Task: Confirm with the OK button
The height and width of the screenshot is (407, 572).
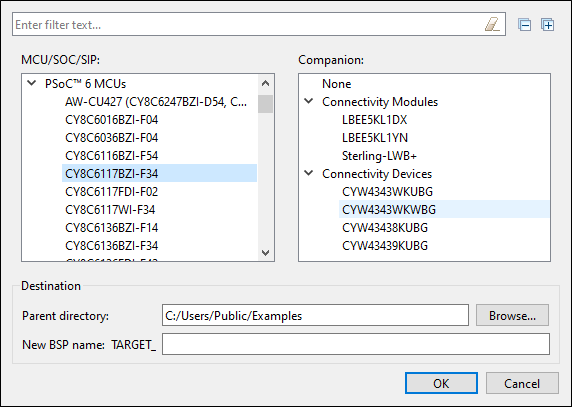Action: 441,383
